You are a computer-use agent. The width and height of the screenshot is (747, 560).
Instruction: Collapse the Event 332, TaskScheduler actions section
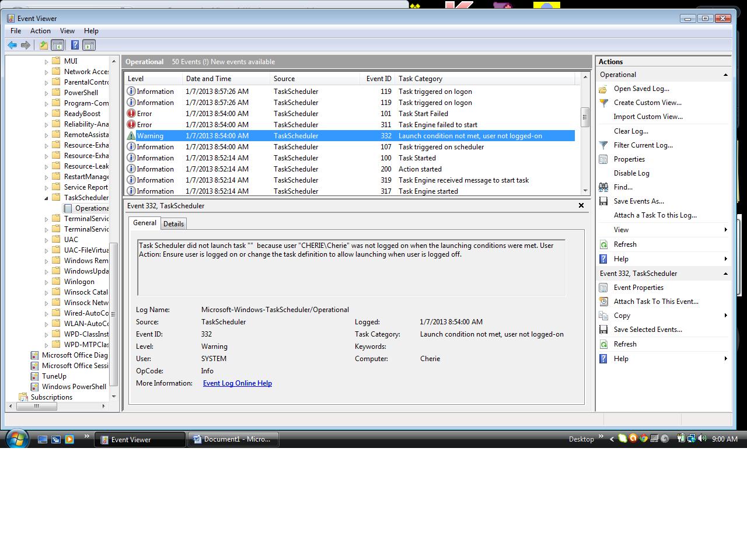(x=725, y=274)
